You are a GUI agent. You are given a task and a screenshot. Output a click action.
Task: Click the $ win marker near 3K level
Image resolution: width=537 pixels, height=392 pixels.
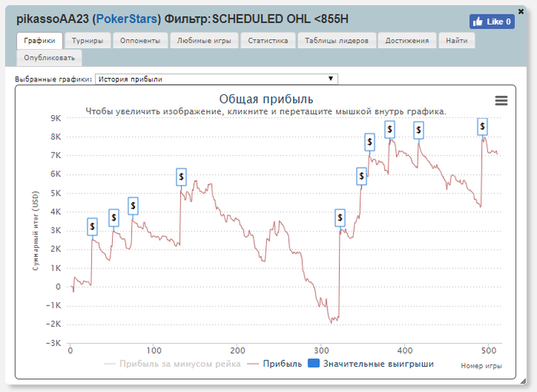(x=114, y=218)
